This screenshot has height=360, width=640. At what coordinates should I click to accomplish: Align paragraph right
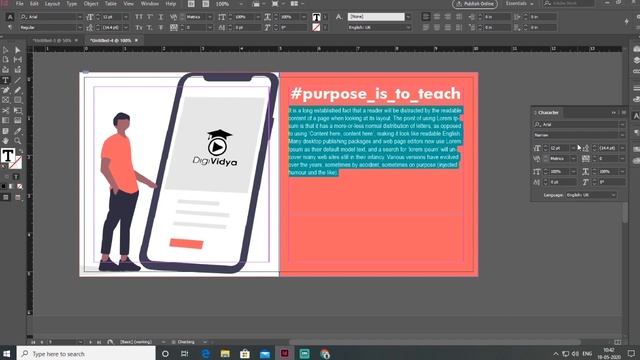pyautogui.click(x=448, y=17)
